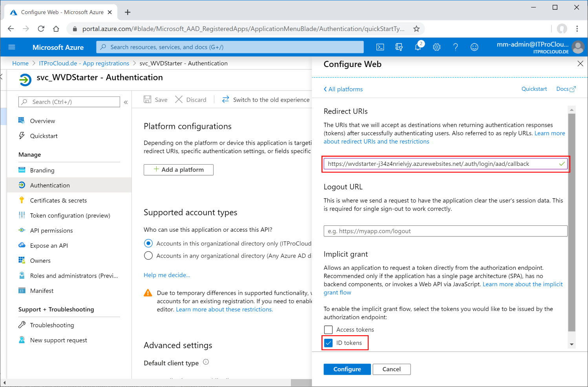Click the panel scrollbar up arrow
588x387 pixels.
pos(572,109)
